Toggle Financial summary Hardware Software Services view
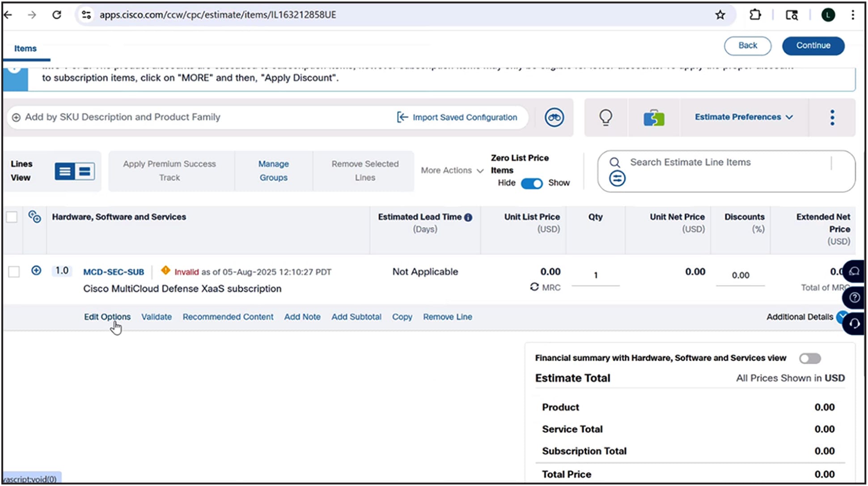The width and height of the screenshot is (868, 486). point(810,358)
